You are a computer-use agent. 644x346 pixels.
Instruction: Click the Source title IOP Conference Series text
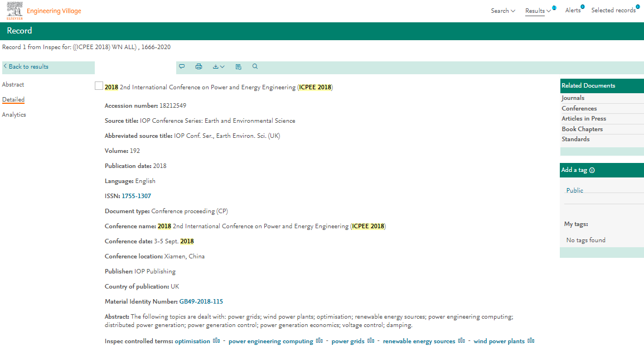tap(200, 121)
